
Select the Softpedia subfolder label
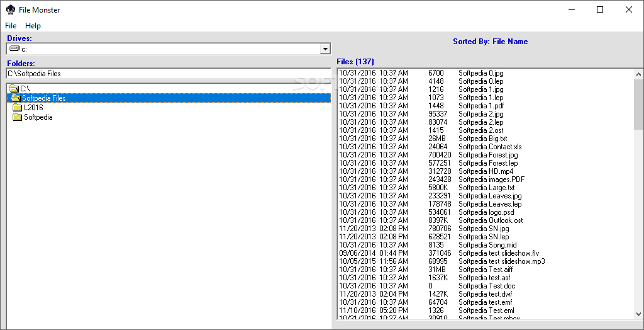38,117
